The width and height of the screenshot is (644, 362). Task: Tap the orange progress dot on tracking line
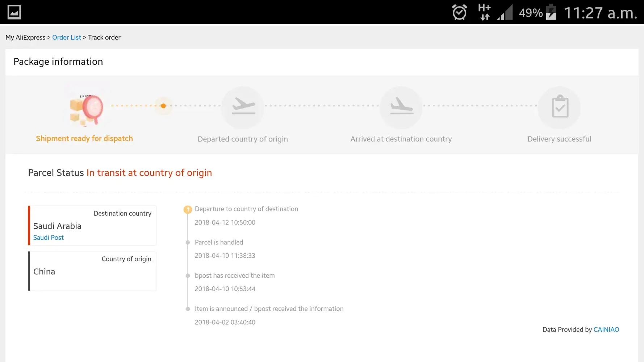coord(163,106)
